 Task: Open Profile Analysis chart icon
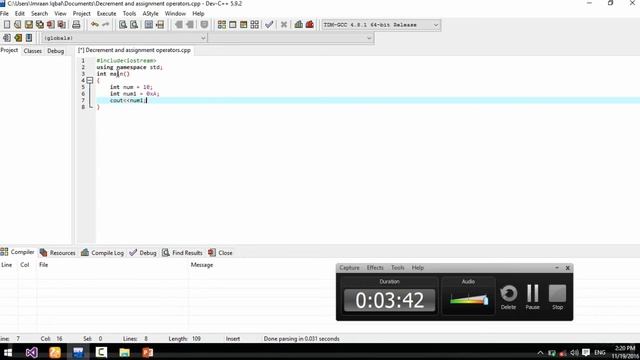tap(299, 25)
